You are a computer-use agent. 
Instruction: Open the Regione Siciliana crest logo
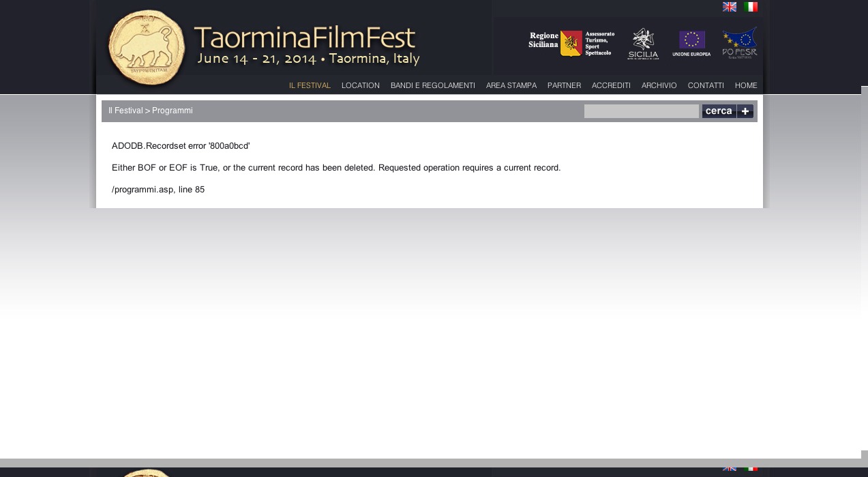(x=570, y=42)
